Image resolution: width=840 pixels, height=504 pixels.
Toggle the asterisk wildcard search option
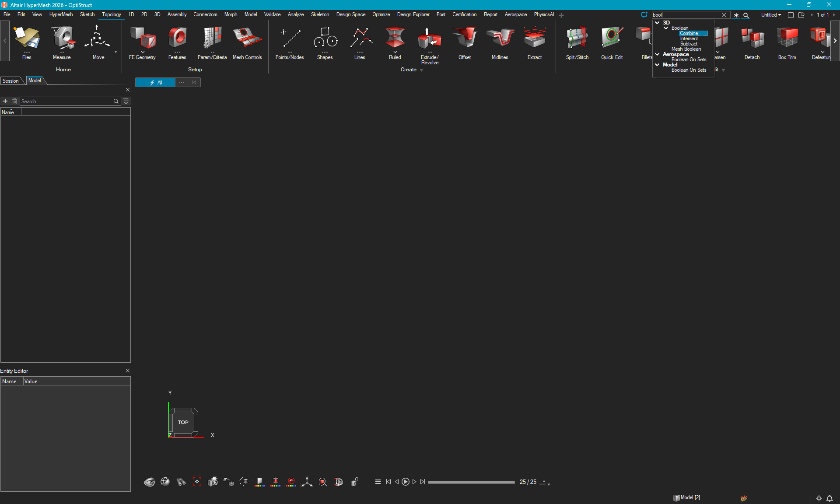(x=736, y=15)
